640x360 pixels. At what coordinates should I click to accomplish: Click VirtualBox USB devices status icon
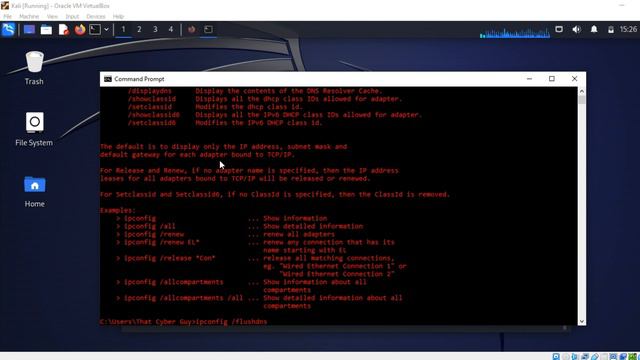pos(594,357)
